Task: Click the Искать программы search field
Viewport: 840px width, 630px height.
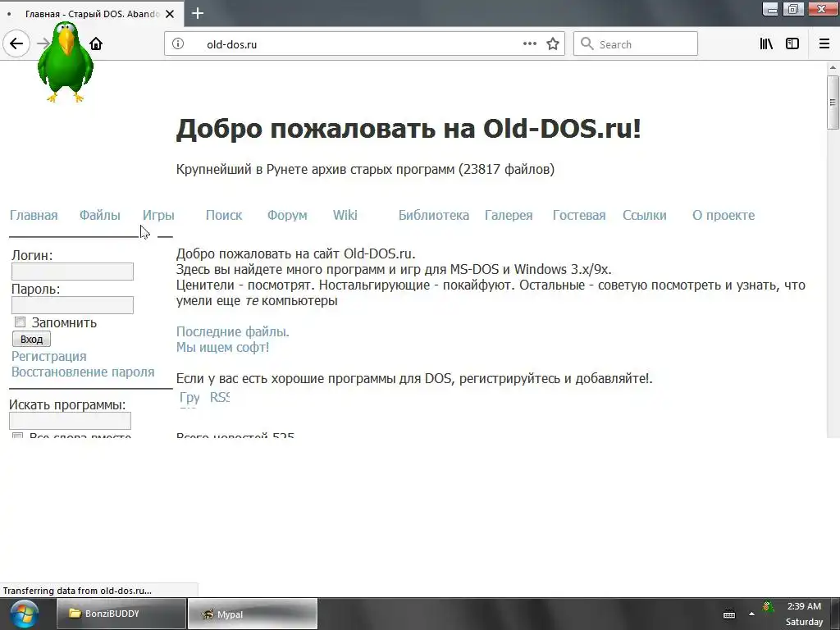Action: tap(71, 421)
